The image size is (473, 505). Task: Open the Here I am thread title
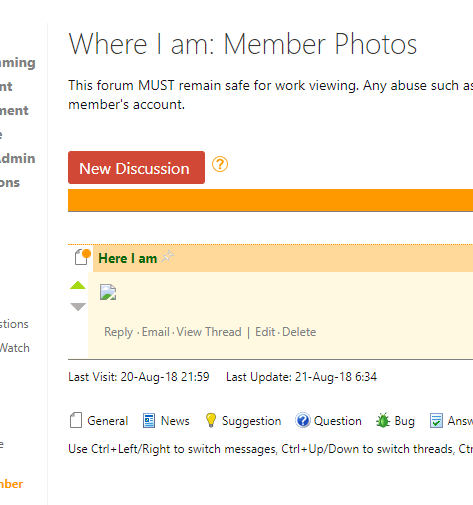pyautogui.click(x=128, y=258)
